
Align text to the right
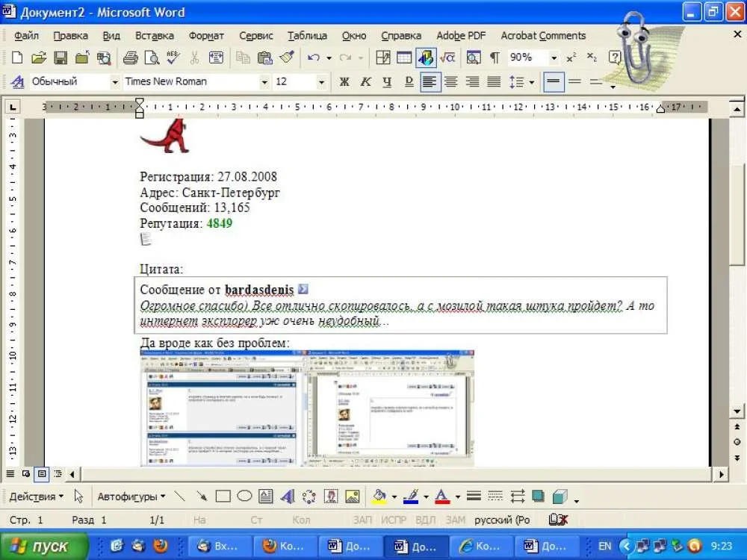473,82
